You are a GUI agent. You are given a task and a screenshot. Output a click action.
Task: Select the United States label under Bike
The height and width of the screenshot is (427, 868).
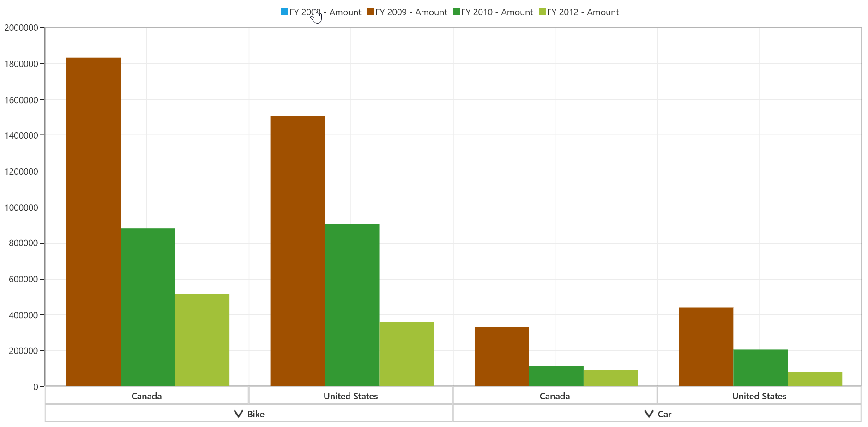[x=350, y=396]
